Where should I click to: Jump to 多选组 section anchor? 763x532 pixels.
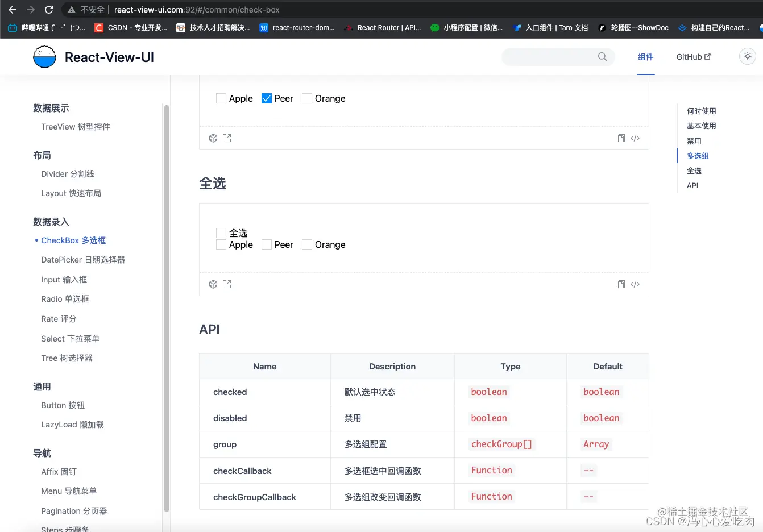tap(698, 156)
